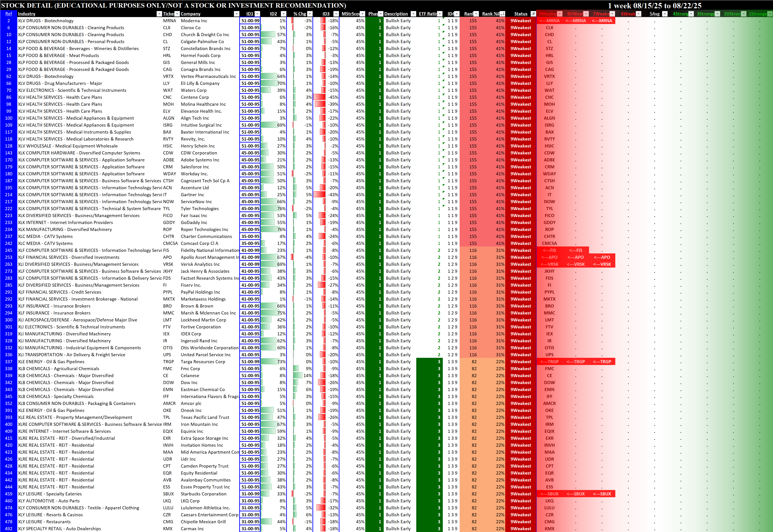Open the Ticker column filter dropdown
Image resolution: width=773 pixels, height=532 pixels.
click(x=177, y=14)
